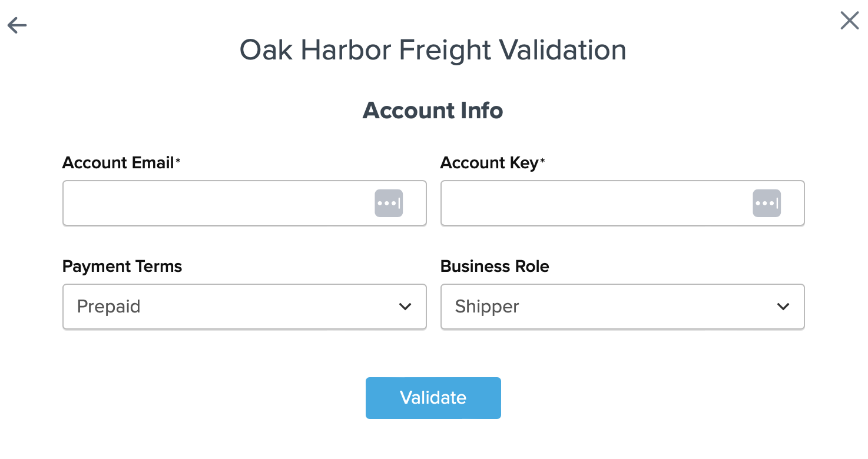Focus the Account Key text field

(x=596, y=203)
